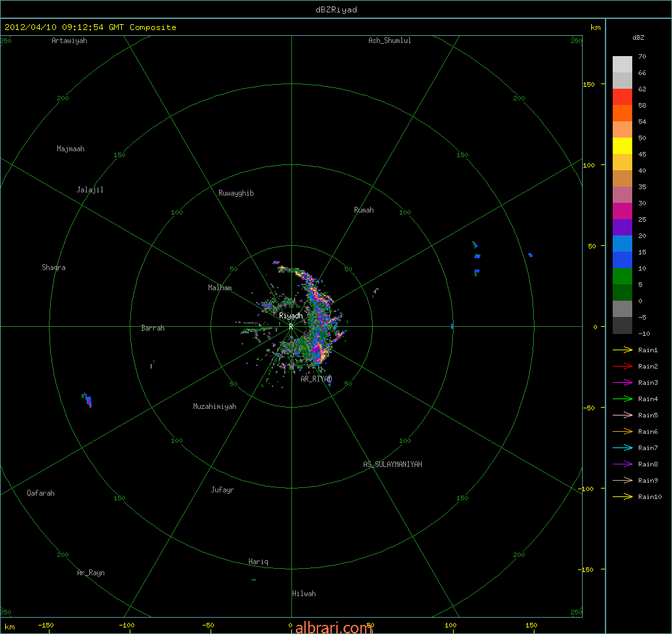Click the 2012/04/10 09:12:54 GMT Composite timestamp
This screenshot has width=672, height=634.
click(x=91, y=27)
